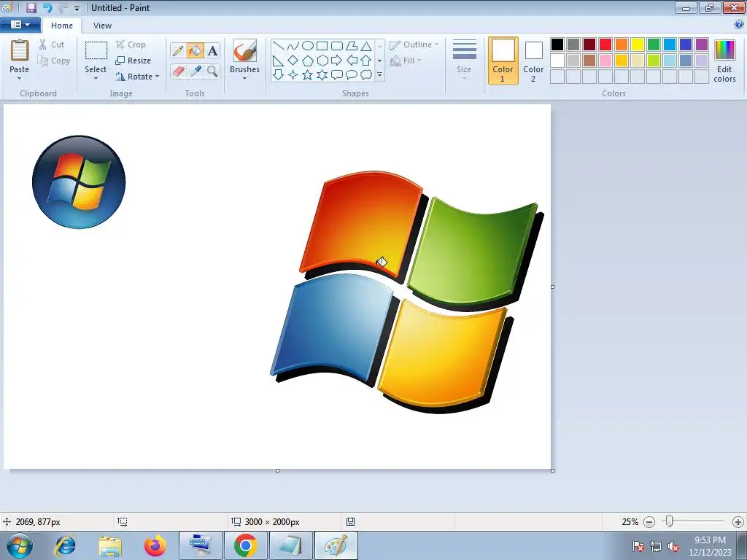
Task: Select the Magnifier tool
Action: click(212, 71)
